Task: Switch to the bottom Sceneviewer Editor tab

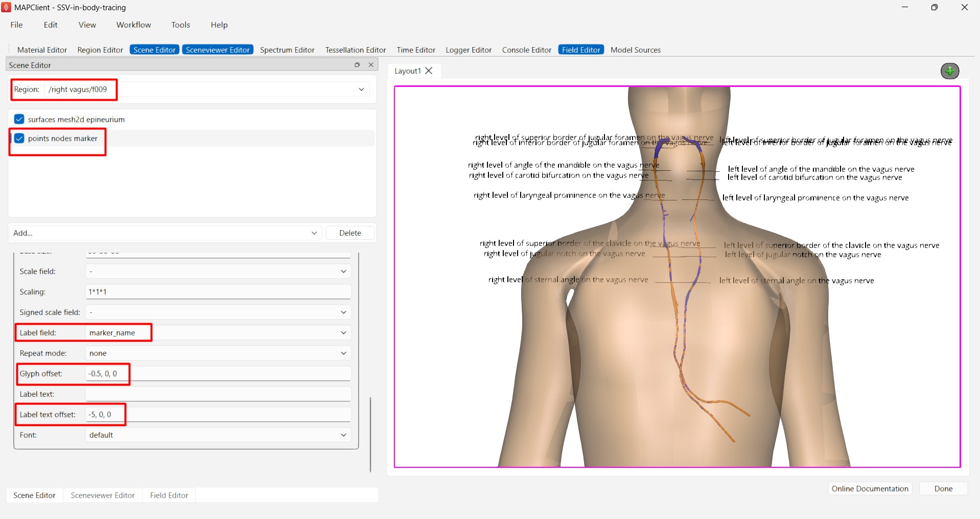Action: [x=103, y=495]
